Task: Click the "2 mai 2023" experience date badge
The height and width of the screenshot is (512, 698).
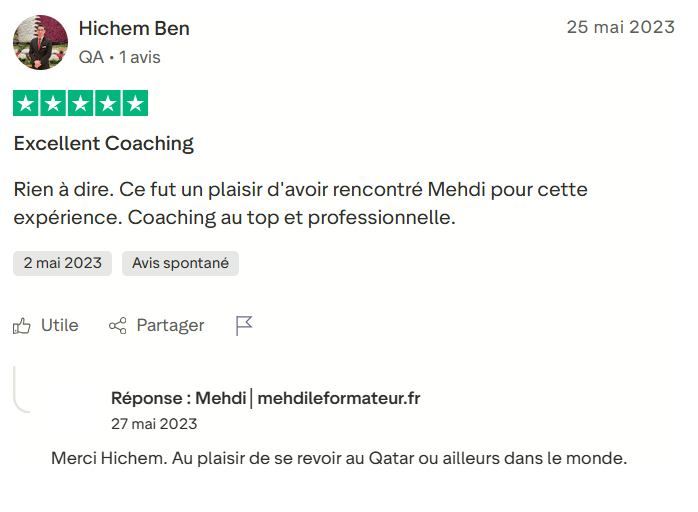Action: point(63,263)
